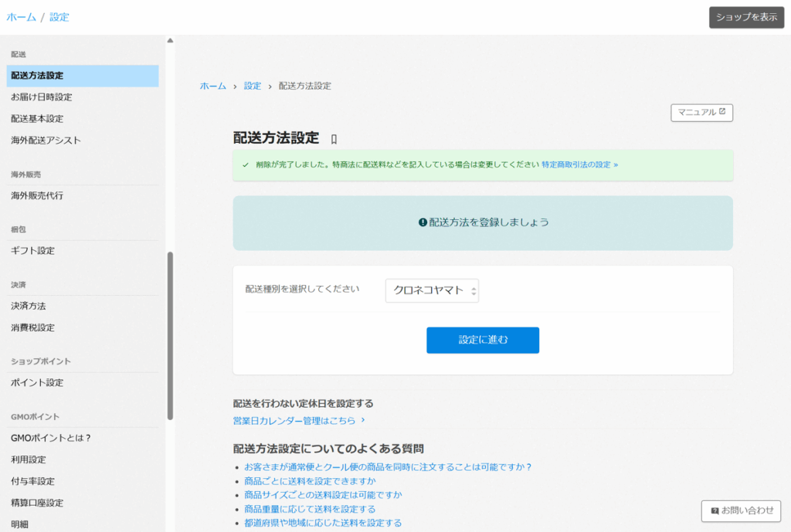Click ホーム in the content breadcrumb
791x532 pixels.
click(x=213, y=86)
